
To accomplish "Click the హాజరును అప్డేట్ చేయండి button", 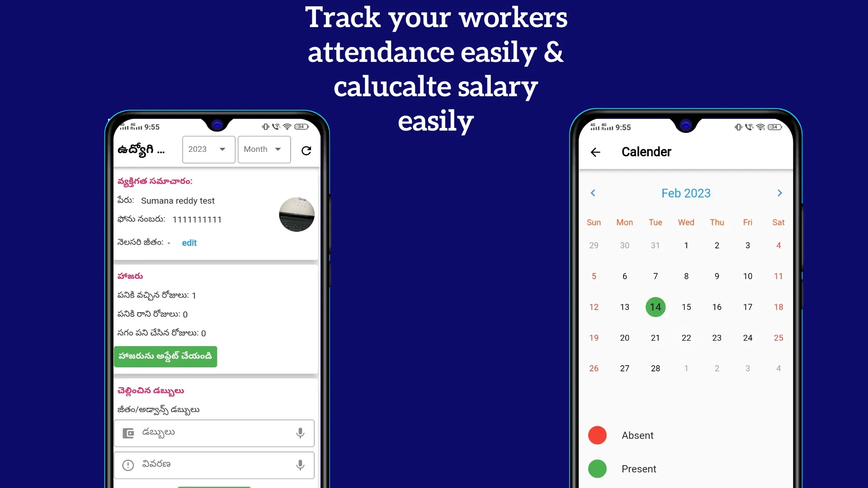I will 166,356.
